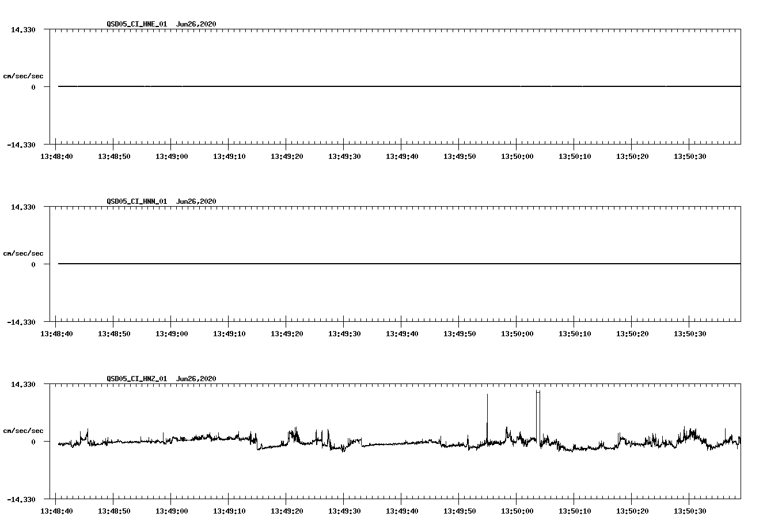782x532 pixels.
Task: Click the upper 14.330 axis value on the HNE plot
Action: (x=23, y=29)
